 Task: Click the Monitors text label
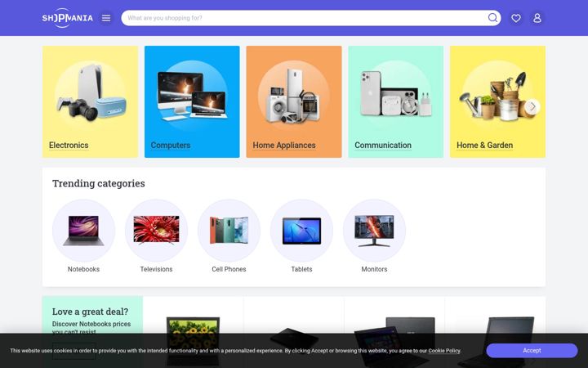pyautogui.click(x=374, y=269)
